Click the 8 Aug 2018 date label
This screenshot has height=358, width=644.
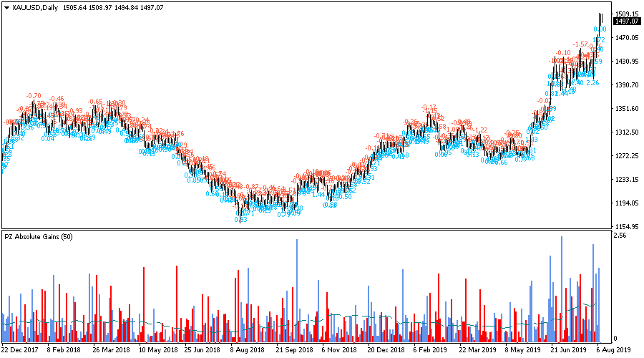click(246, 351)
